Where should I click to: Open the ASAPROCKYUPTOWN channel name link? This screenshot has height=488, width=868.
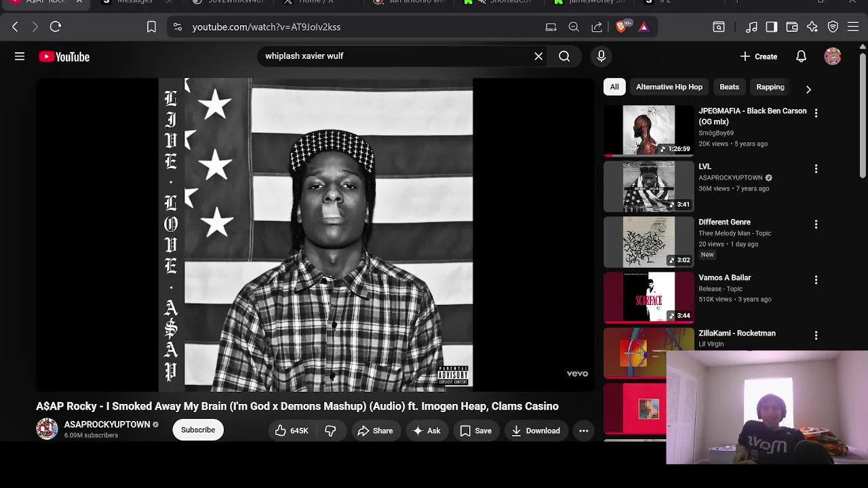[107, 424]
